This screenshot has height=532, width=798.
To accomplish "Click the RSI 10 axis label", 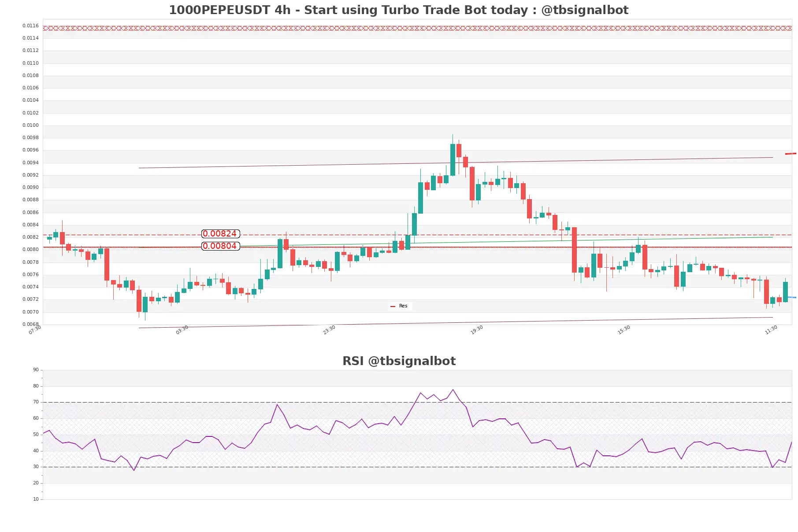I will click(36, 499).
